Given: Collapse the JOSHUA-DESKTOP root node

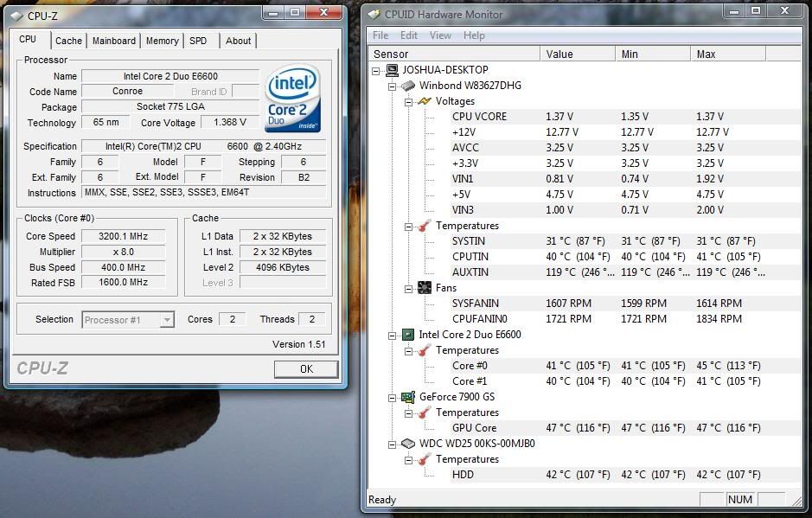Looking at the screenshot, I should coord(376,71).
